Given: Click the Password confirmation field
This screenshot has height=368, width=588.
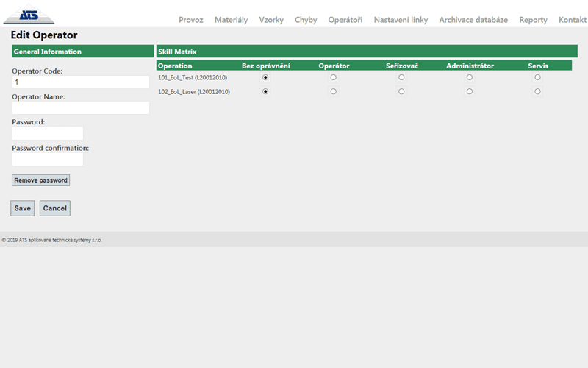Looking at the screenshot, I should (x=48, y=159).
